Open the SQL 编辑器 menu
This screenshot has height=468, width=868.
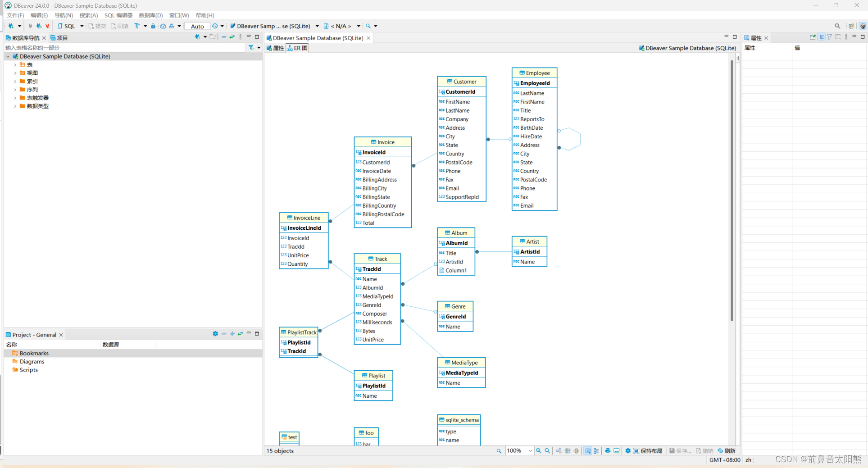[x=118, y=15]
